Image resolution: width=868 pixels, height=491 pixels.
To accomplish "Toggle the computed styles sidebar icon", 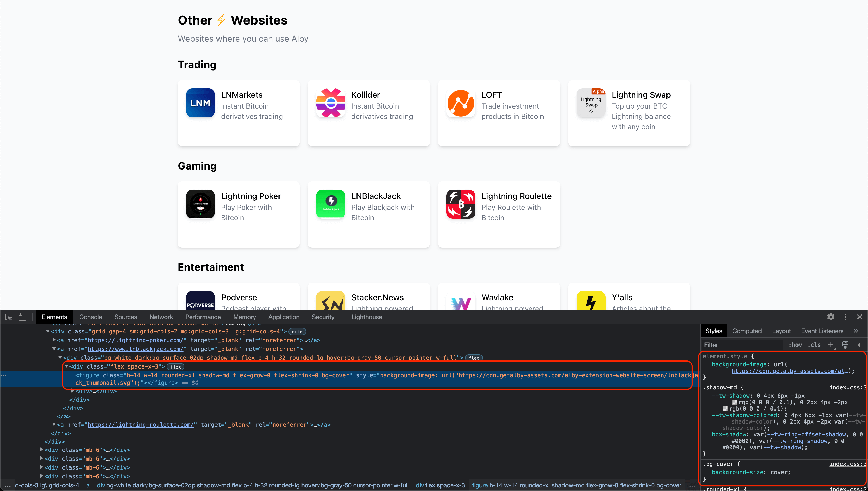I will coord(859,345).
